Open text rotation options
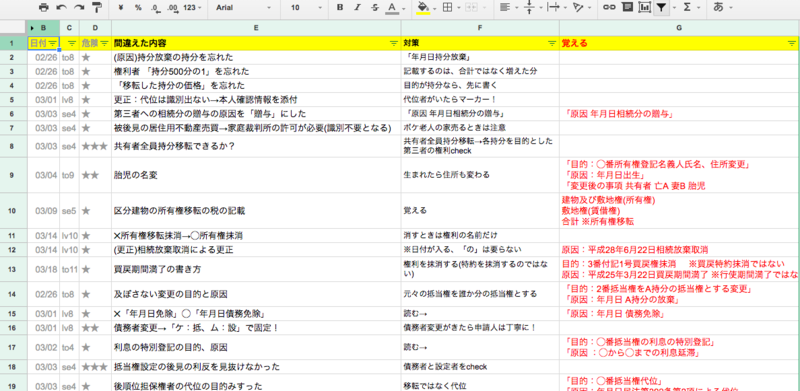 [x=578, y=8]
